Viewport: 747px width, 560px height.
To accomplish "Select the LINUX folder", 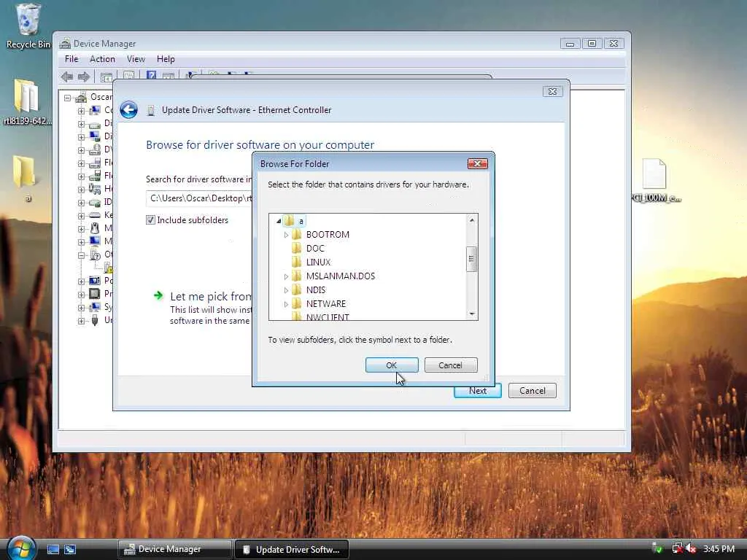I will pos(318,262).
